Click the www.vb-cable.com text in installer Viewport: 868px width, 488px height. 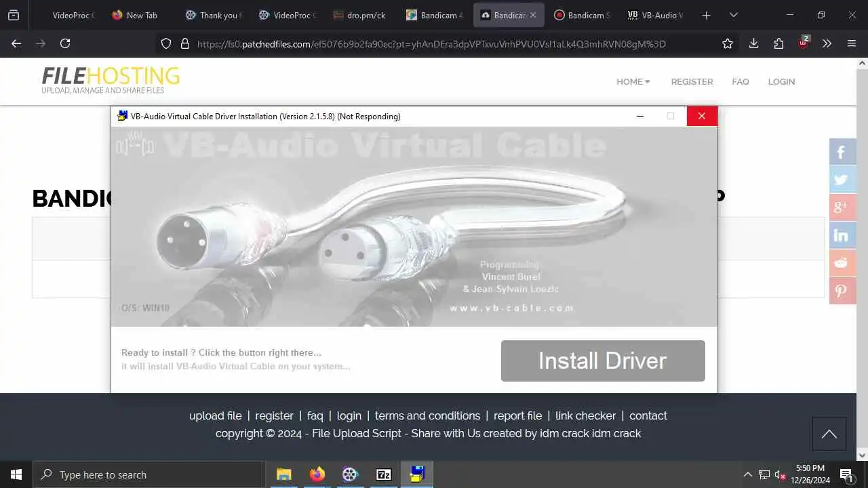click(x=511, y=308)
